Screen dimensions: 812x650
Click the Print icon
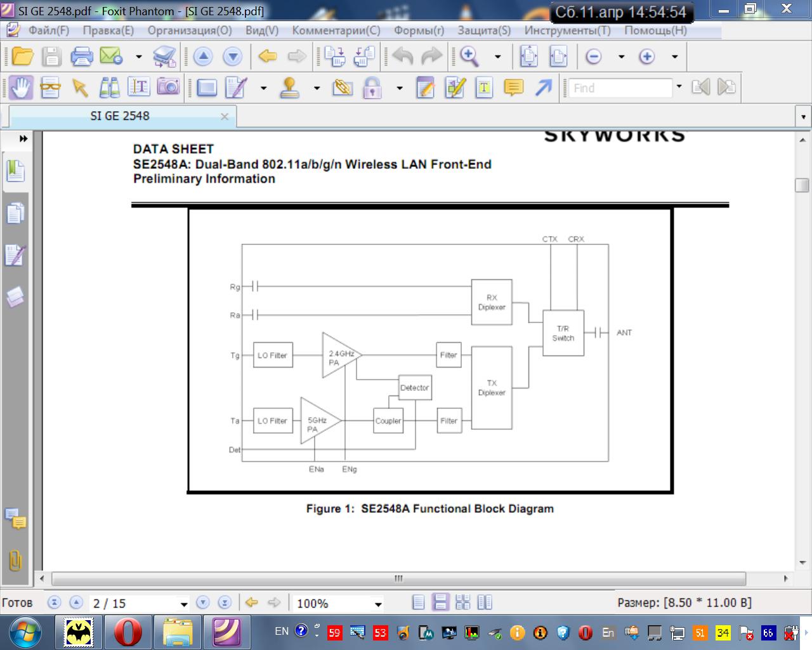pyautogui.click(x=82, y=56)
